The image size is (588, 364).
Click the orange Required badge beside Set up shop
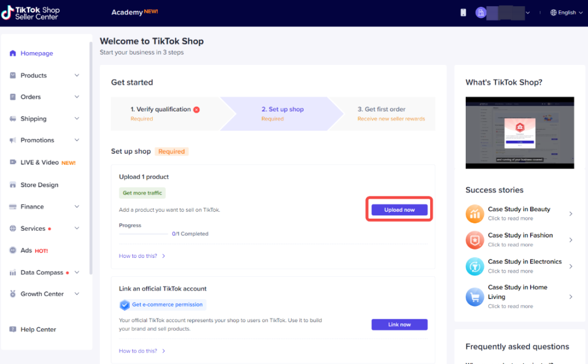171,152
